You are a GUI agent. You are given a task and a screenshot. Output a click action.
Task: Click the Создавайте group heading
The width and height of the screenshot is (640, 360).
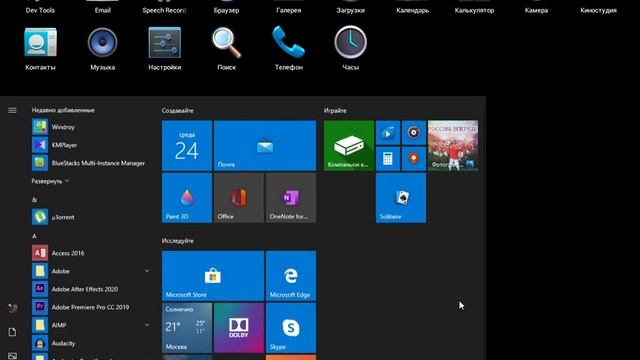(178, 111)
